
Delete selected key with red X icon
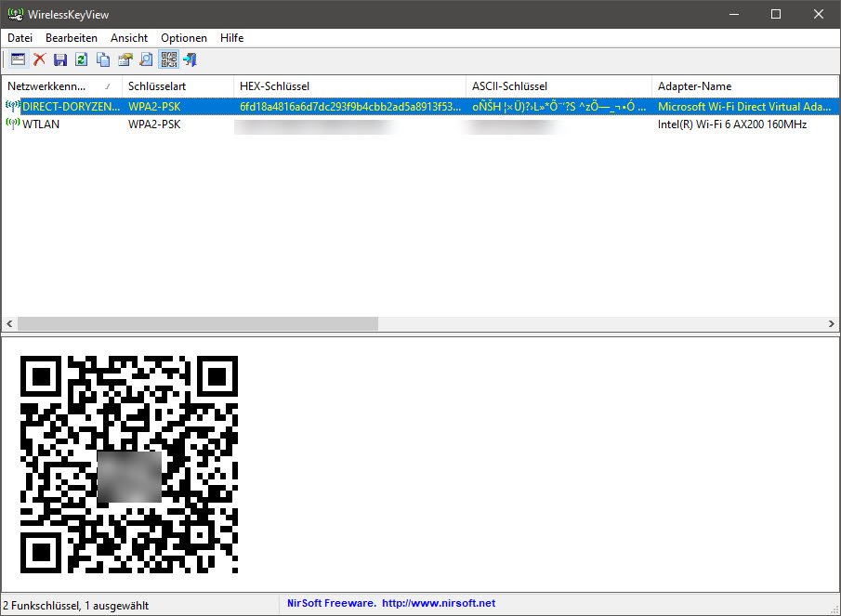point(39,59)
